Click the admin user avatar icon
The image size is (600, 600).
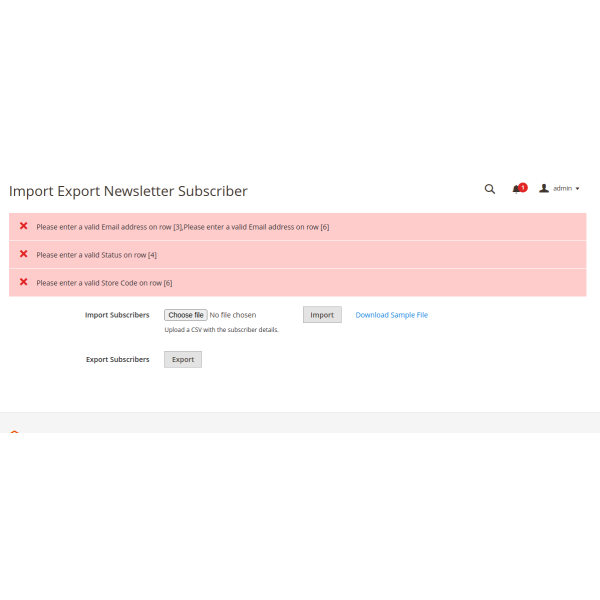[544, 188]
